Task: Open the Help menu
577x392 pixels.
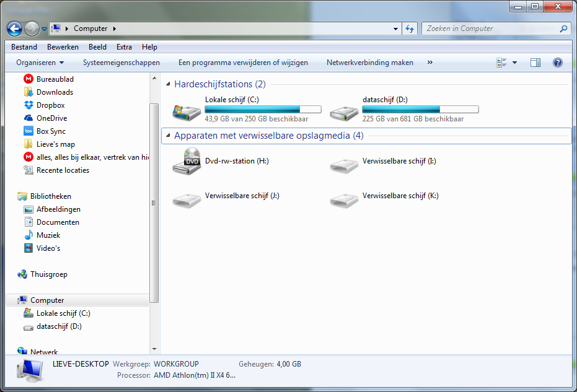Action: tap(149, 47)
